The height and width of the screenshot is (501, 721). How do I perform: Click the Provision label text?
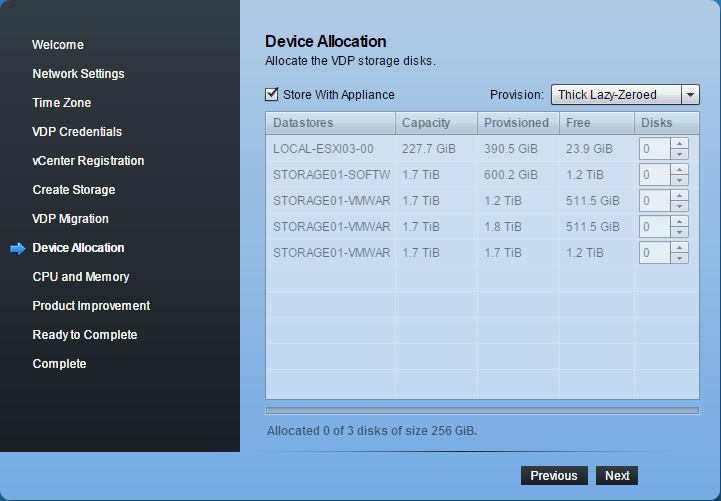[x=517, y=95]
